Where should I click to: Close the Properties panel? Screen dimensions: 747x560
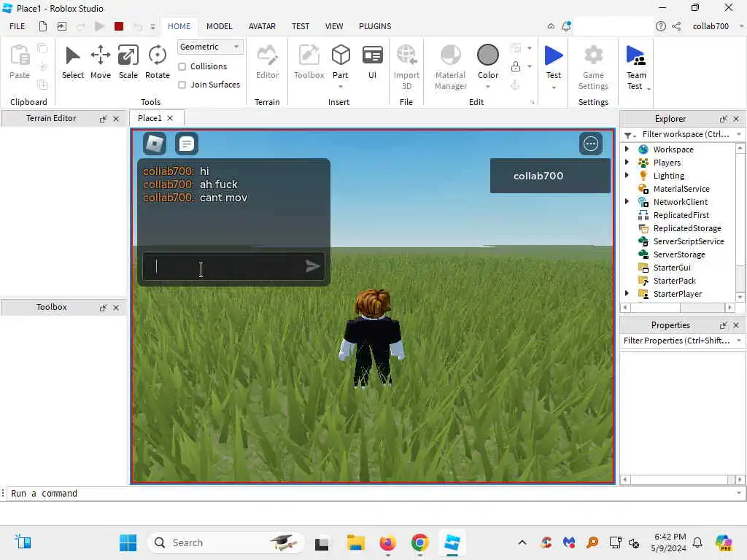click(736, 325)
